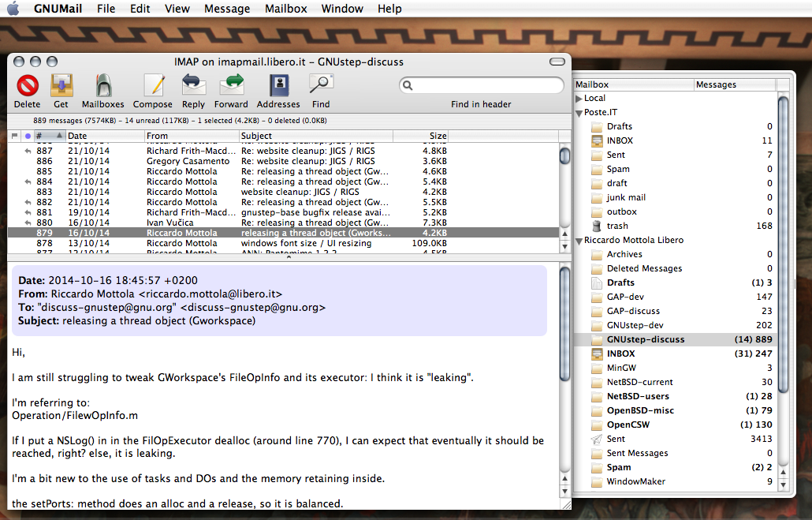Screen dimensions: 812x520
Task: Click the Get mail icon
Action: coord(61,85)
